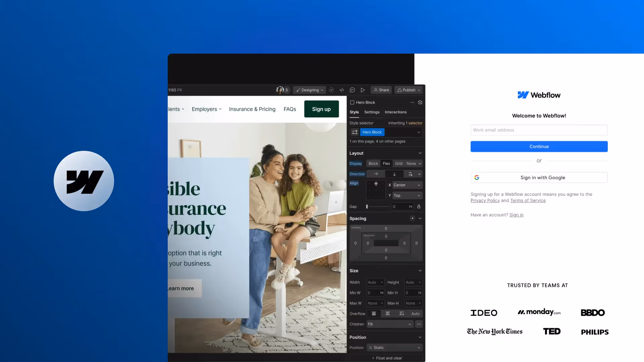Open the X align Center dropdown
644x362 pixels.
(407, 185)
